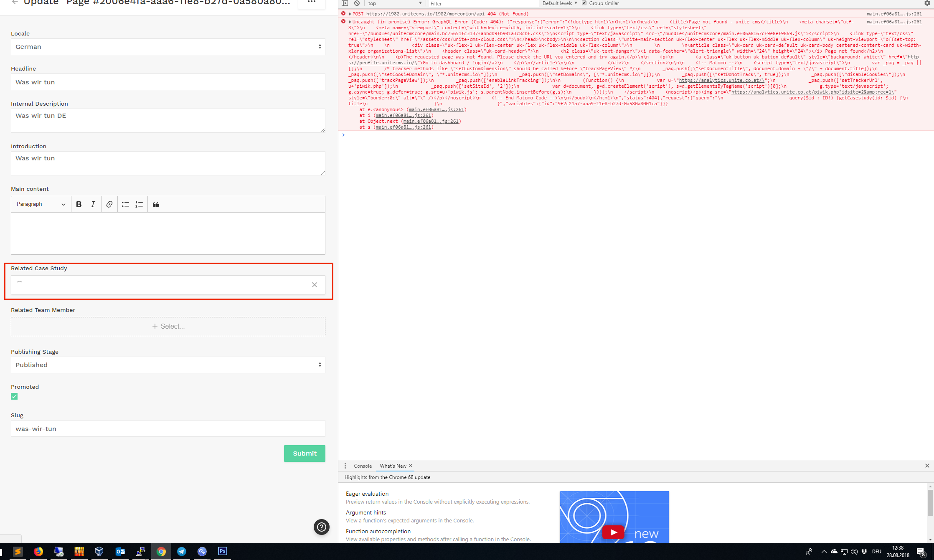Toggle italic formatting in Main content editor
The image size is (934, 560).
coord(93,204)
